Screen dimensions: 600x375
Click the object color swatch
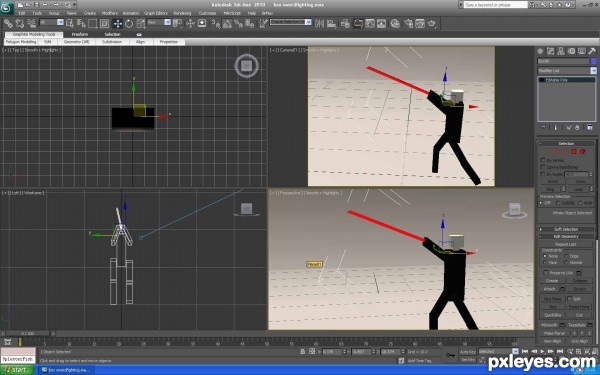[x=593, y=61]
